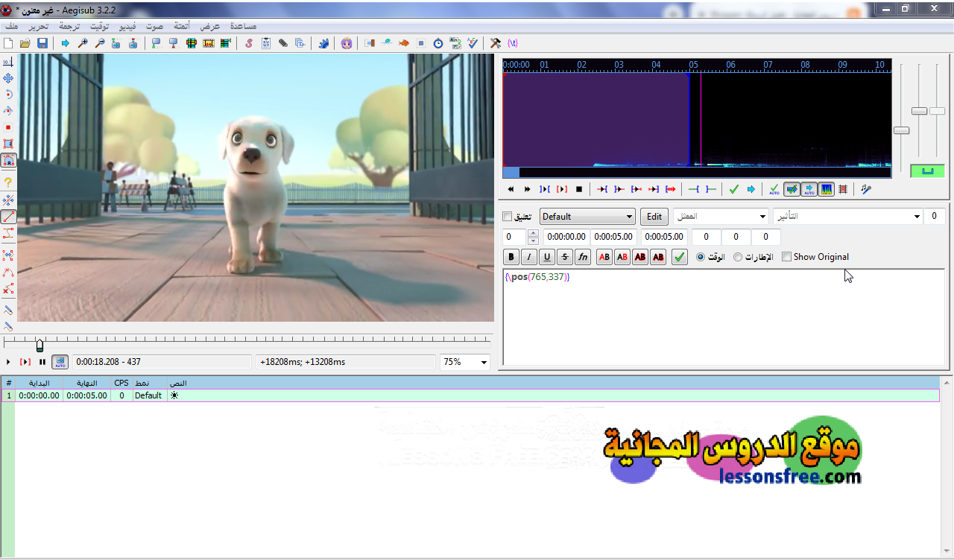This screenshot has height=560, width=954.
Task: Select the scale subtitles tool
Action: pos(8,127)
